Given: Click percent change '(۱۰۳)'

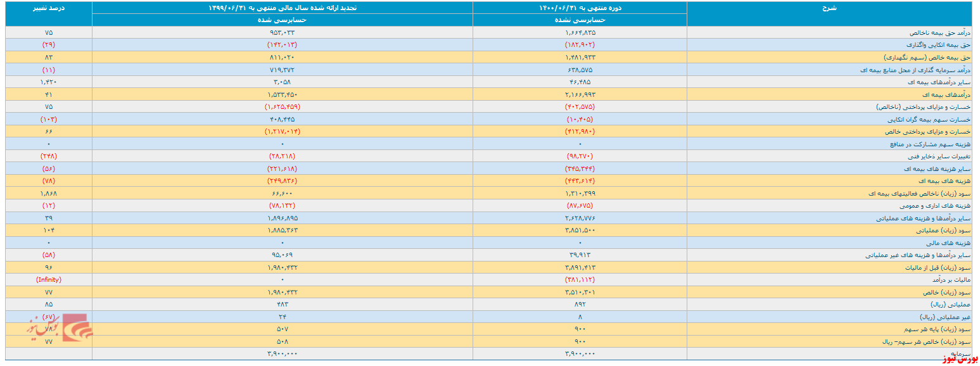Looking at the screenshot, I should pos(48,119).
